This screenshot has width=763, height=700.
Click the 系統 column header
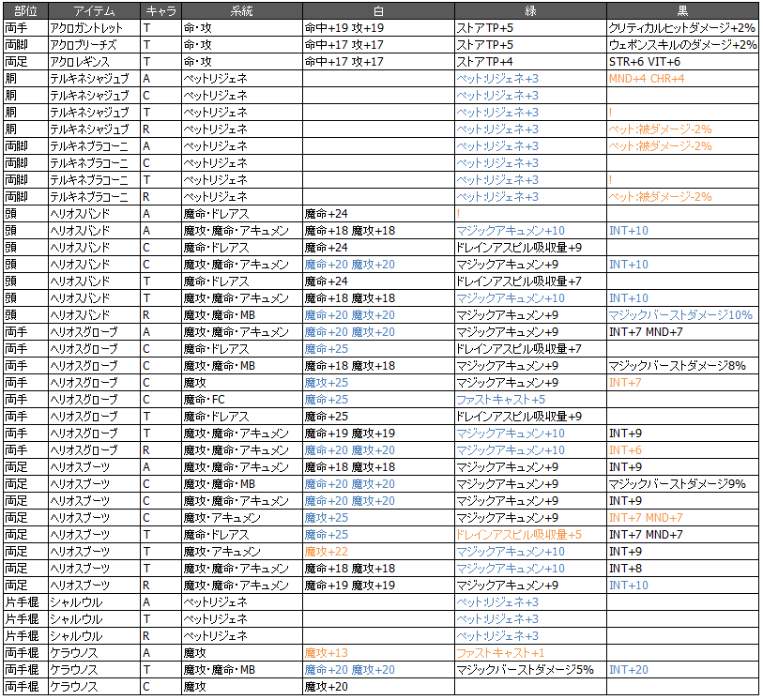[242, 10]
